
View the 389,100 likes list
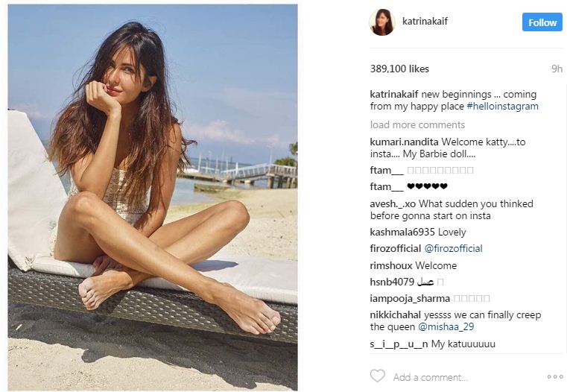pyautogui.click(x=399, y=69)
